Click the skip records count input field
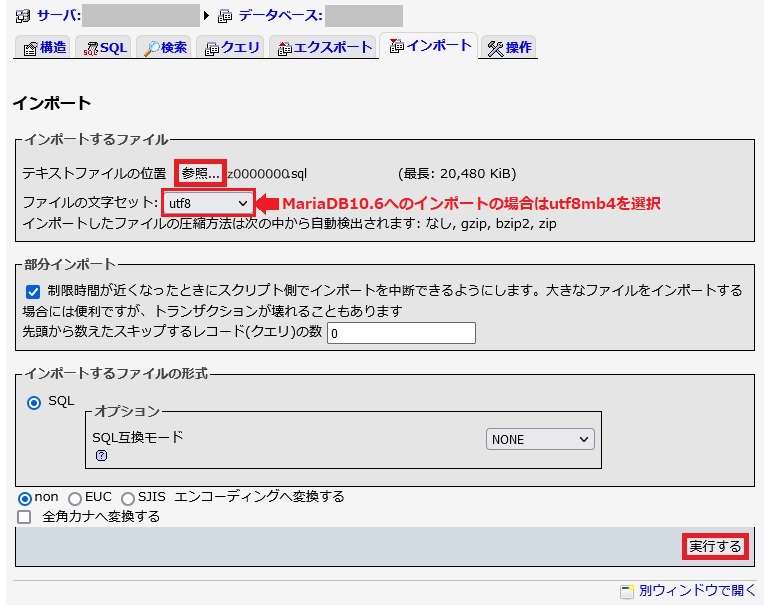Viewport: 764px width, 605px height. (x=401, y=333)
